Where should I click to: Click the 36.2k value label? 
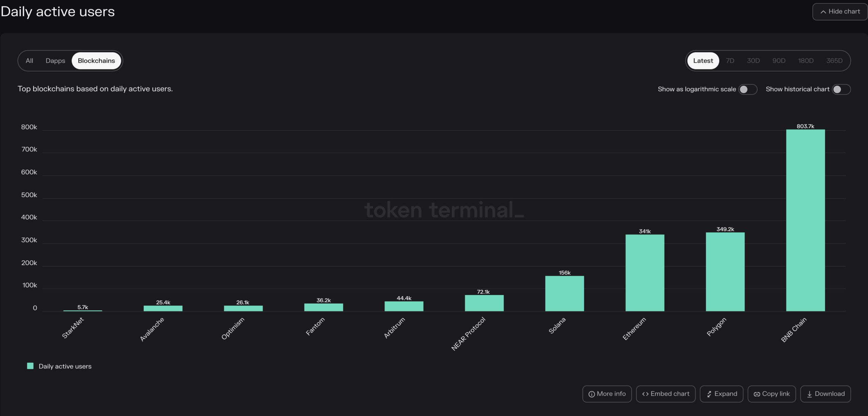(x=323, y=300)
